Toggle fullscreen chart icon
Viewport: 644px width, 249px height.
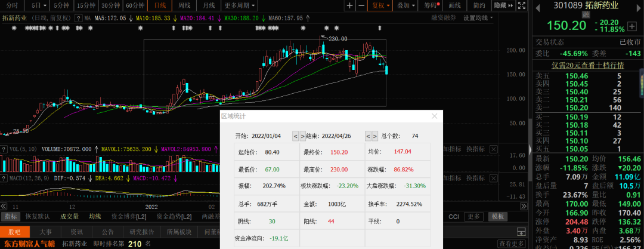point(522,6)
